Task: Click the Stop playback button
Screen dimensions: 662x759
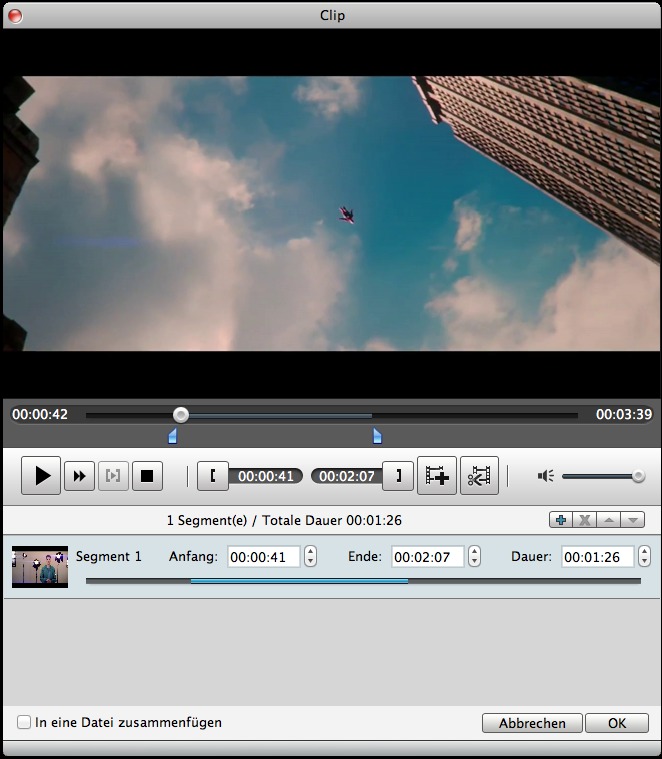Action: pos(147,476)
